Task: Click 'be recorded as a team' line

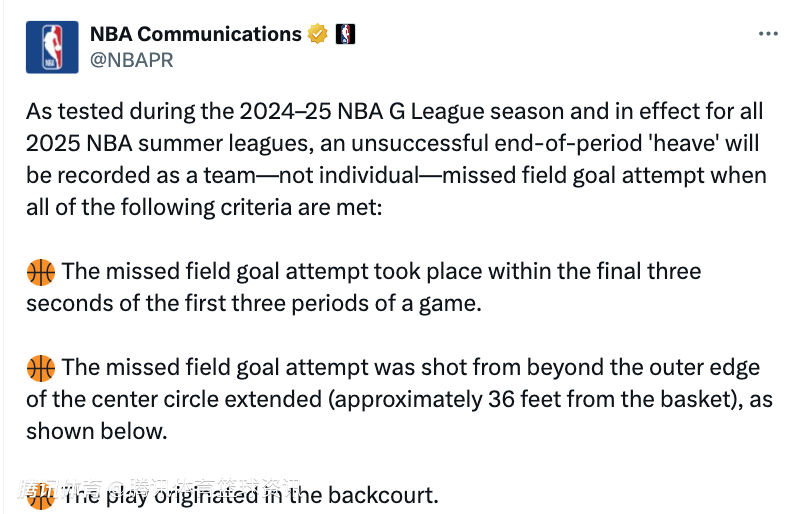Action: click(141, 176)
